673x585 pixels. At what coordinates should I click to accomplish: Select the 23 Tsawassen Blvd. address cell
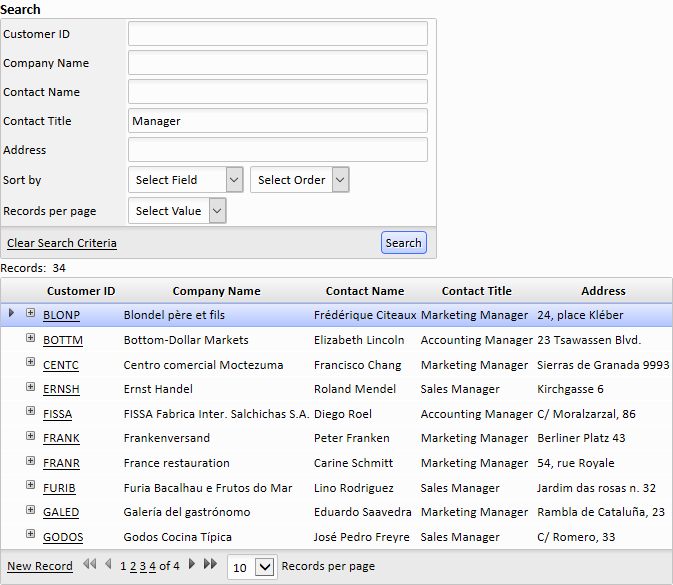click(589, 340)
